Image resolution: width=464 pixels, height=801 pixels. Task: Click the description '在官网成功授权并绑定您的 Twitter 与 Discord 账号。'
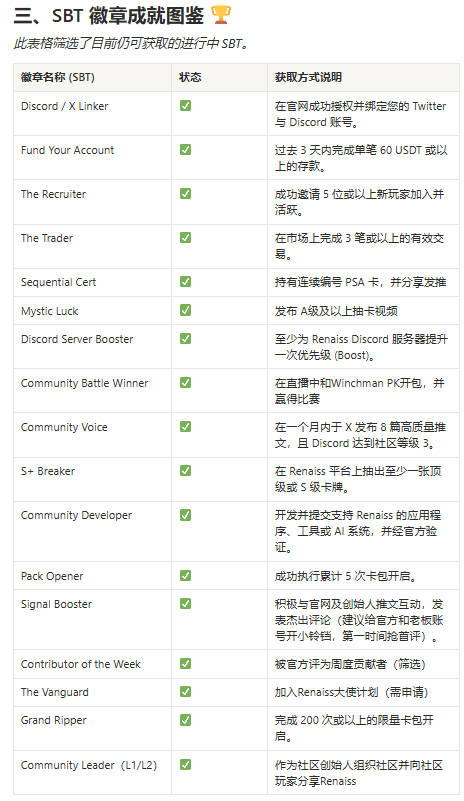pyautogui.click(x=360, y=114)
